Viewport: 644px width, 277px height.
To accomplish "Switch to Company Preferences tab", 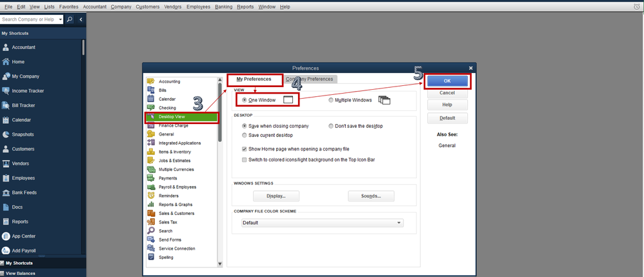I will [x=310, y=79].
